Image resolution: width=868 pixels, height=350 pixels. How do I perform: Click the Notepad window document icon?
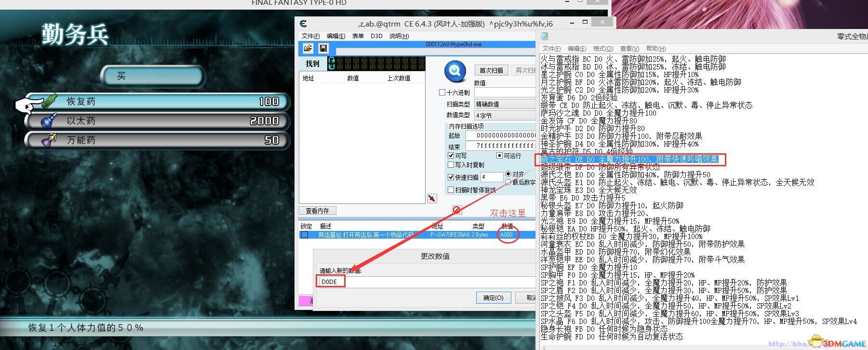[545, 36]
